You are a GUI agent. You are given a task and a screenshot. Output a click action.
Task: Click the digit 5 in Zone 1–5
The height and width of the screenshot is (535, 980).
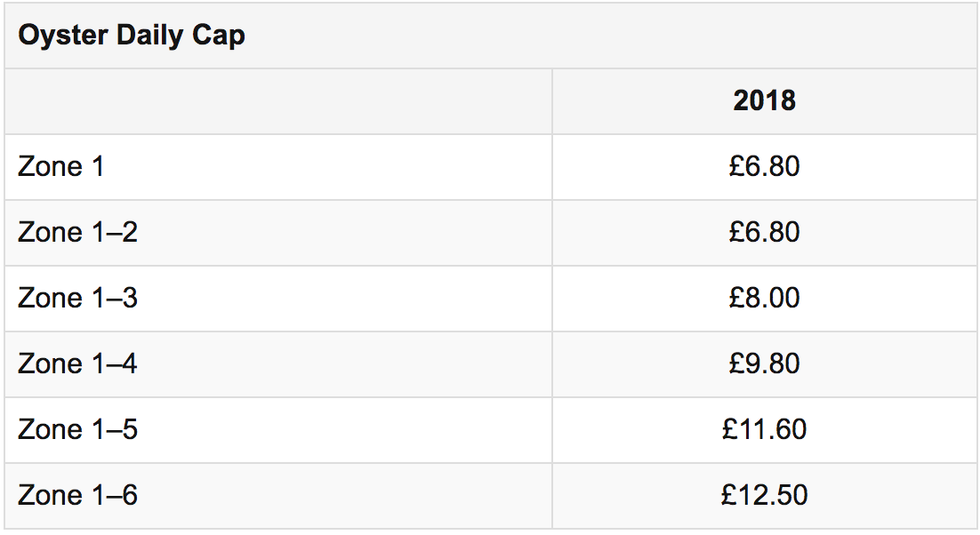click(129, 429)
